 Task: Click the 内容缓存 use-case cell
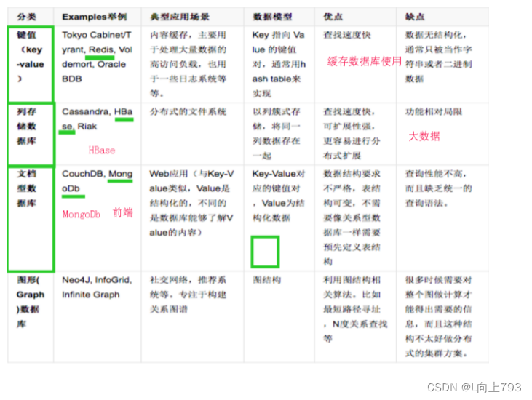coord(192,65)
